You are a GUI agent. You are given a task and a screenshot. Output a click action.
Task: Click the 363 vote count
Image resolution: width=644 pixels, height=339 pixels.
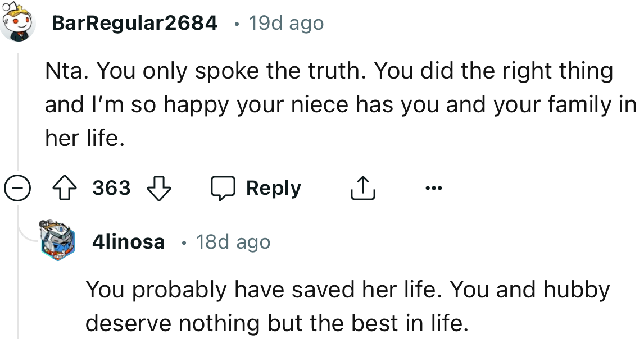tap(111, 188)
